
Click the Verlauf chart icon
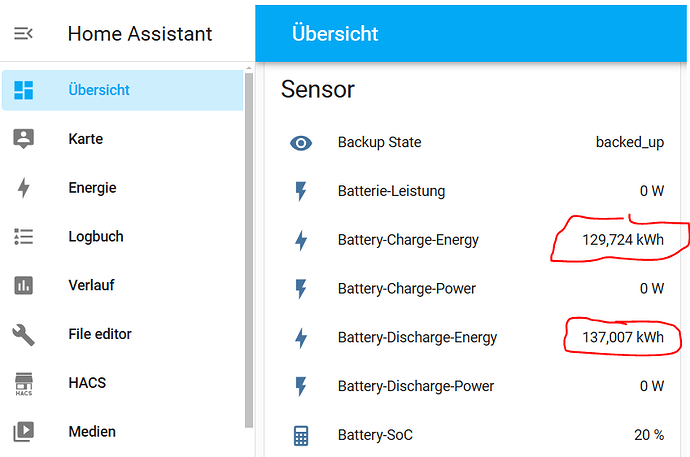[24, 285]
